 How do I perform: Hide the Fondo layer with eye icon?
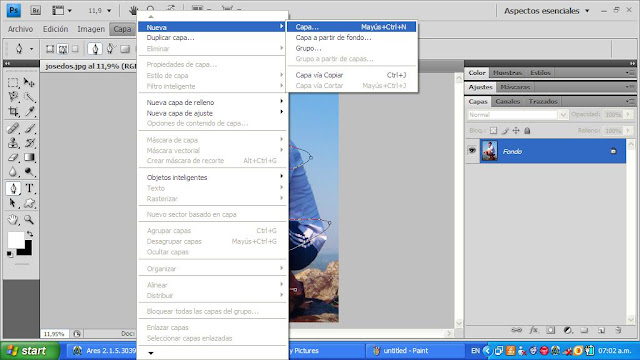(x=472, y=151)
